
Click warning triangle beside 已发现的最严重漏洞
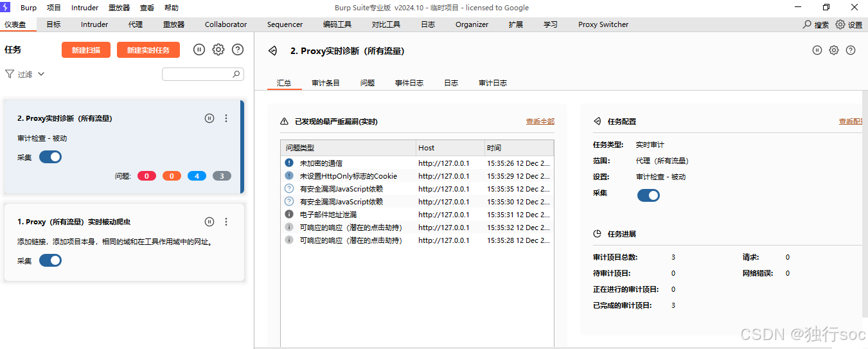point(285,121)
